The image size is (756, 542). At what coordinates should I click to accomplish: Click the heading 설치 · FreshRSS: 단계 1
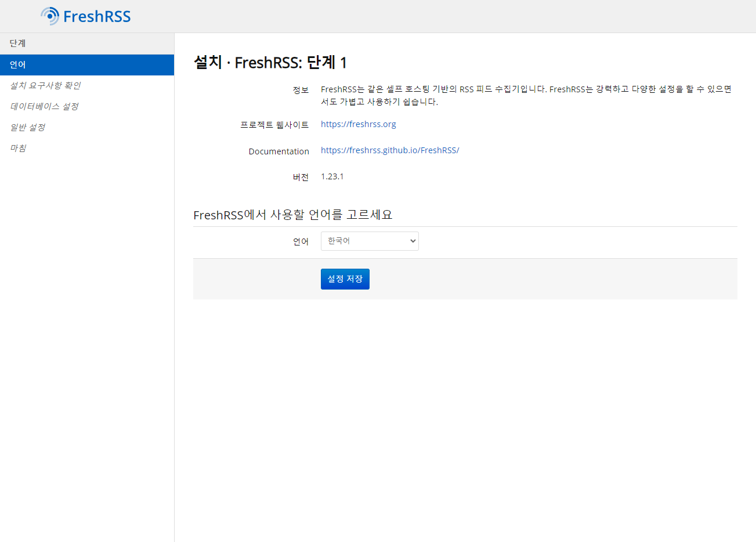coord(270,63)
